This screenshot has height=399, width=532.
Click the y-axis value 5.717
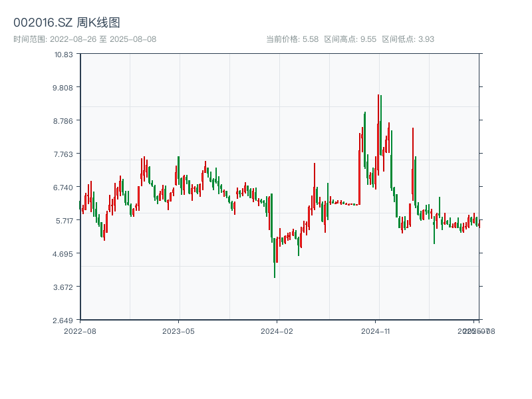(64, 221)
